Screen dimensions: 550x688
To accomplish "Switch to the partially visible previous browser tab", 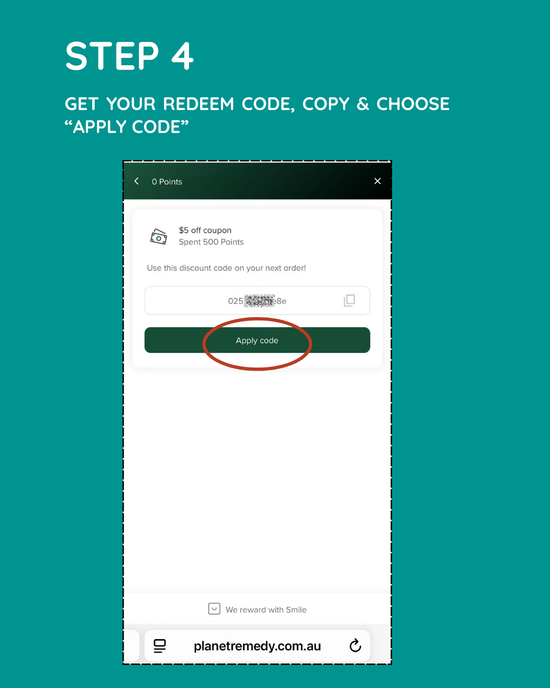I will click(131, 646).
